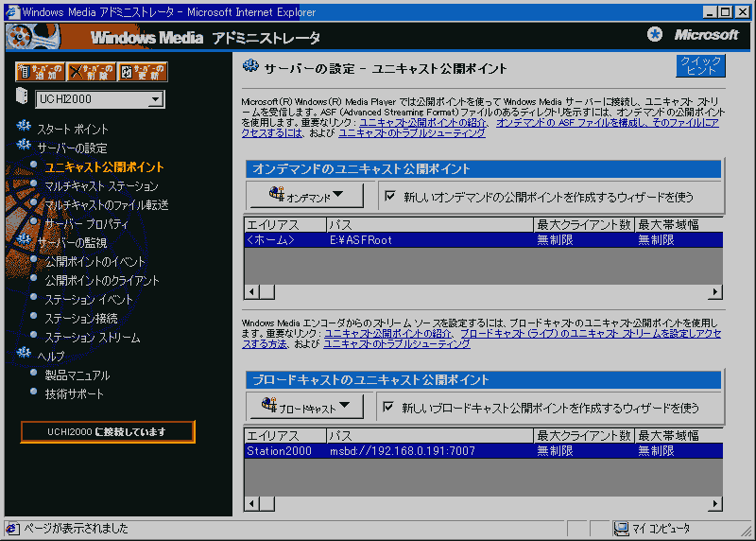Select the Station2000 broadcast row
Screen dimensions: 756x541
483,451
